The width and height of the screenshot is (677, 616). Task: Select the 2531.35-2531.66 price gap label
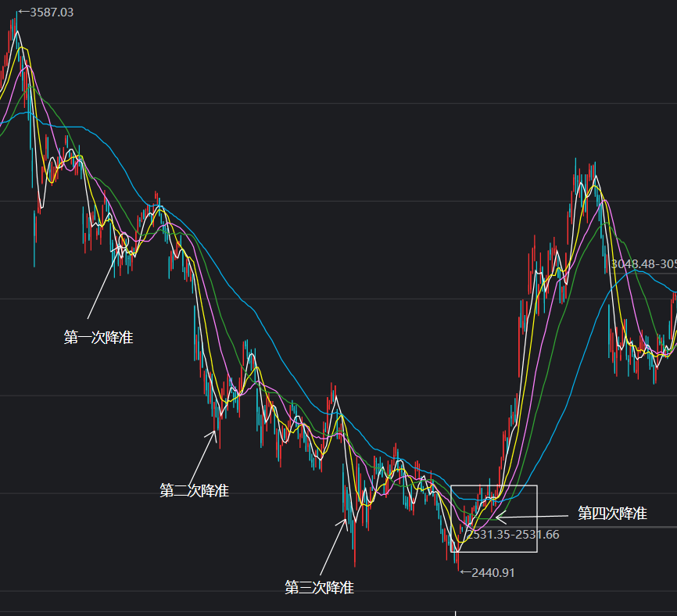point(502,535)
